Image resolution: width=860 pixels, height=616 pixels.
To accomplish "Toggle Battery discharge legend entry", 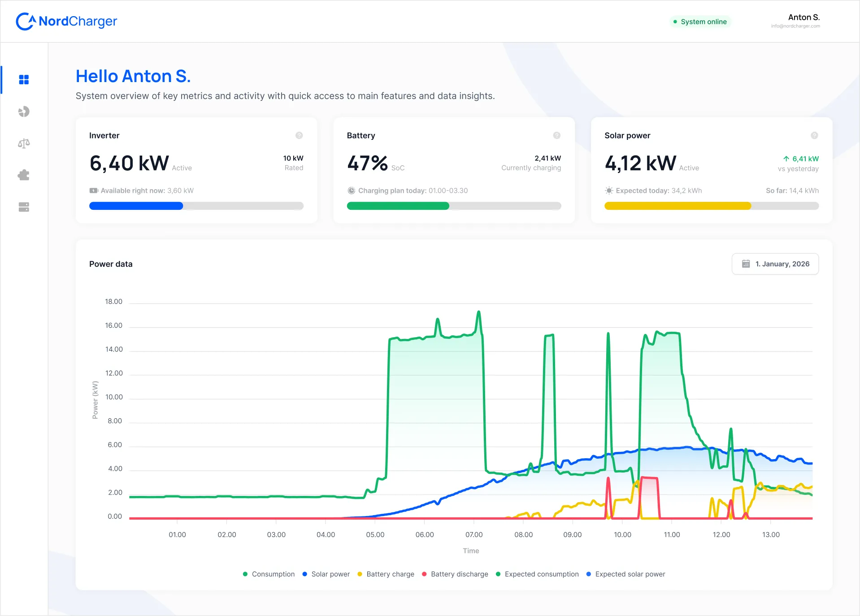I will coord(455,574).
